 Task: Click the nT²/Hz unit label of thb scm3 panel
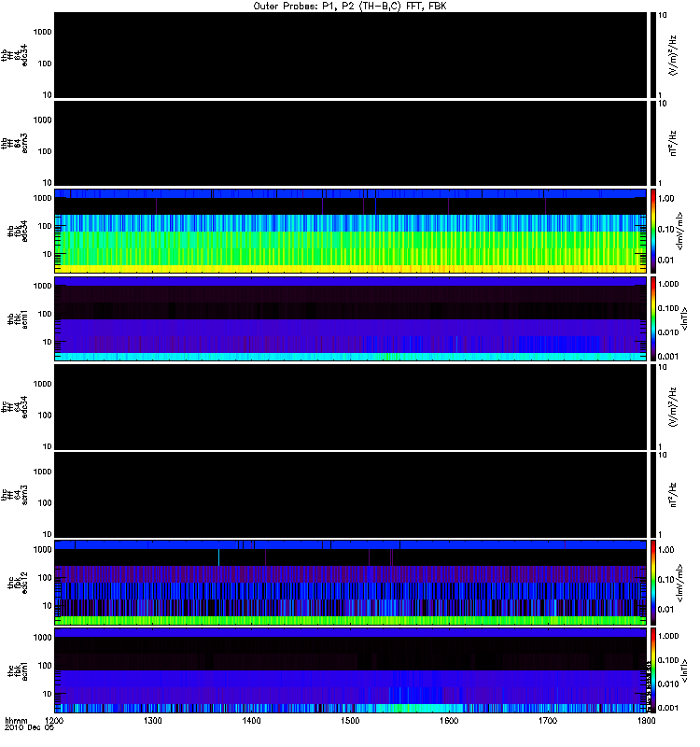pos(672,143)
